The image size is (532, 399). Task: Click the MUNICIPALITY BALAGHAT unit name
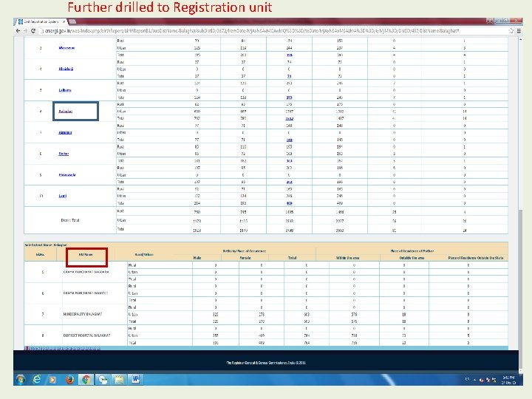(x=83, y=314)
